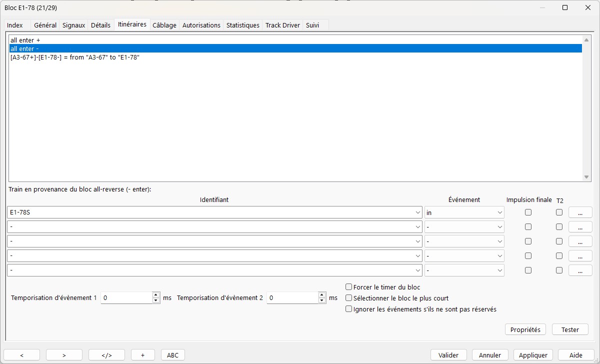Enable T2 checkbox in third row
This screenshot has height=364, width=600.
[559, 241]
